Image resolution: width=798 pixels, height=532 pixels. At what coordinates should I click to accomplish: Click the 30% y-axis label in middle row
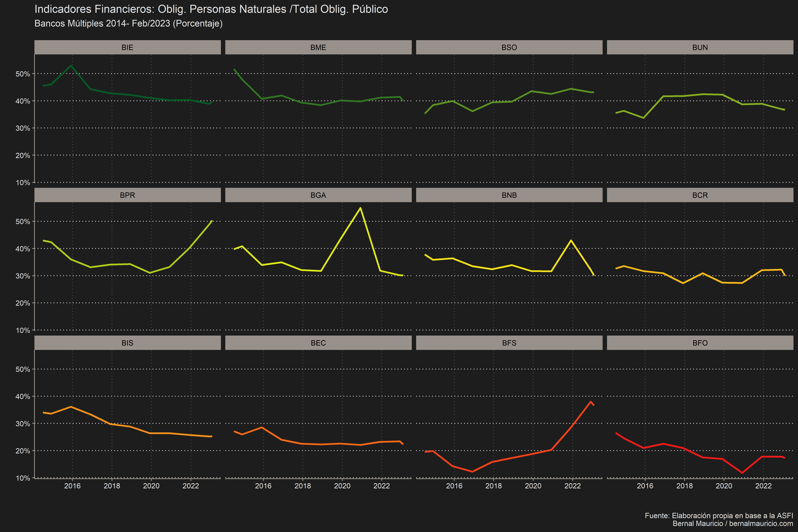(x=23, y=276)
